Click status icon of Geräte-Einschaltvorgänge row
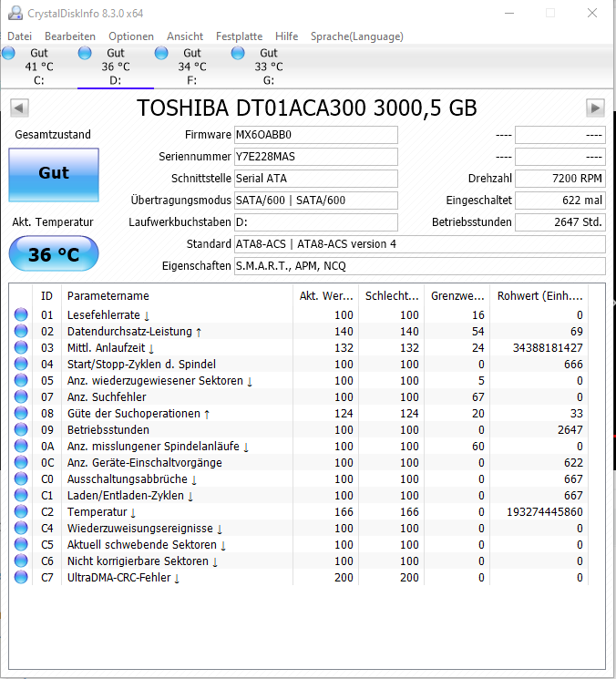The height and width of the screenshot is (679, 616). point(21,462)
